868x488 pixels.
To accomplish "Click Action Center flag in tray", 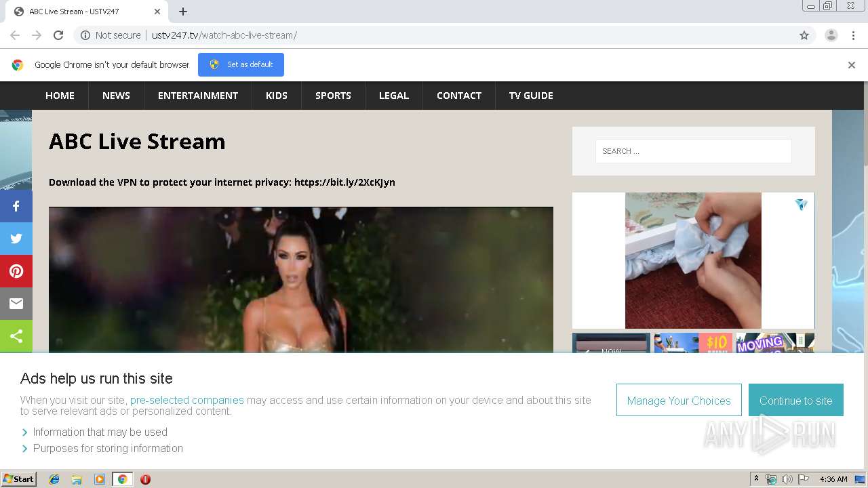I will tap(804, 479).
